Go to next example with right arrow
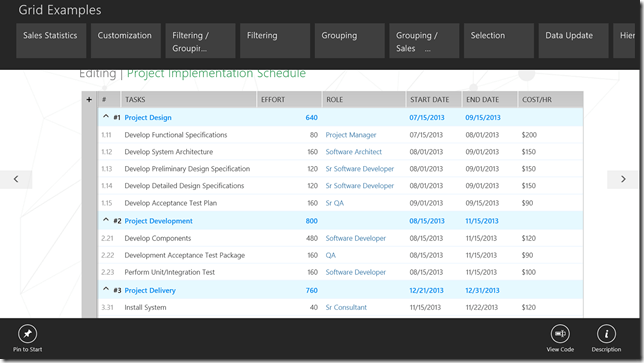The width and height of the screenshot is (644, 363). [x=623, y=179]
